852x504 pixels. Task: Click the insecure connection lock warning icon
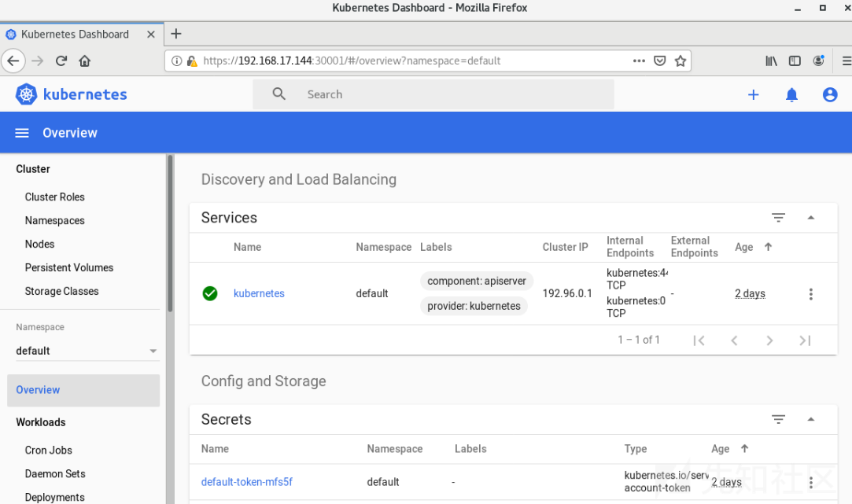click(192, 61)
